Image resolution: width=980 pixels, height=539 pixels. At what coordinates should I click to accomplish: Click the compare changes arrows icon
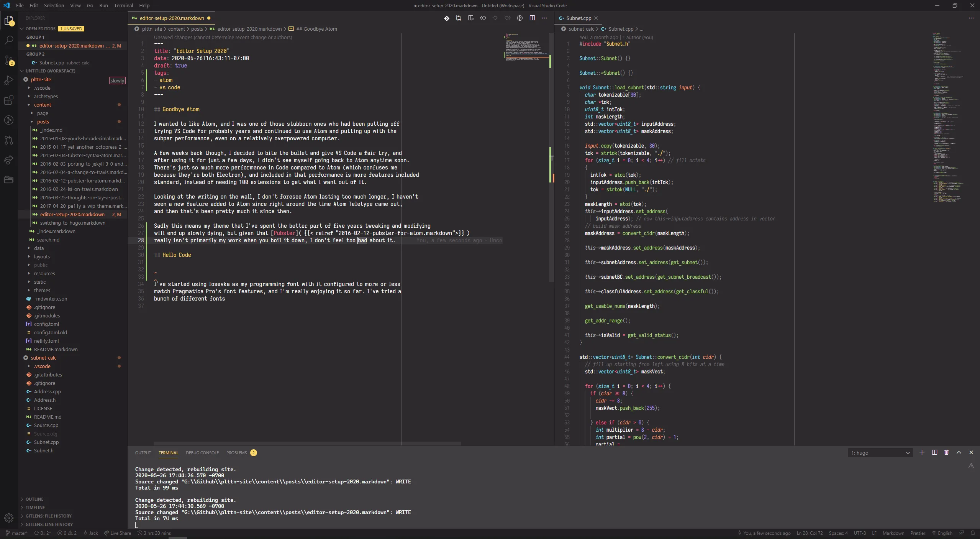pos(459,18)
